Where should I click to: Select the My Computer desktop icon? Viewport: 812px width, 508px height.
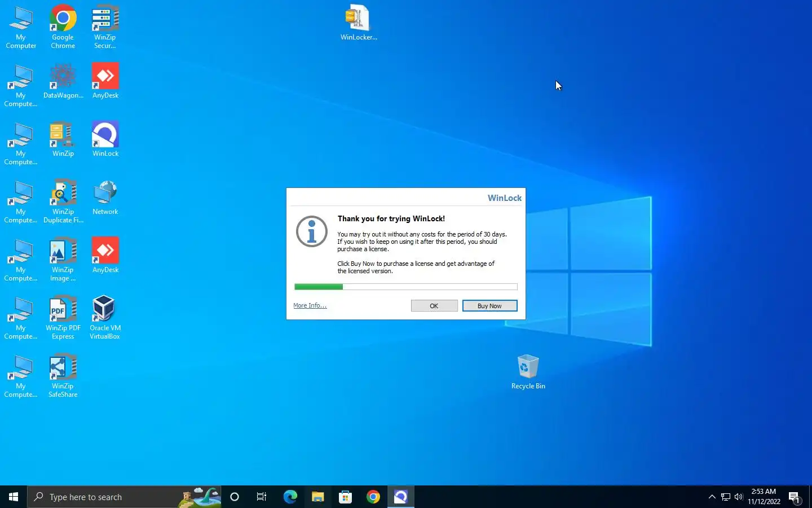coord(21,28)
